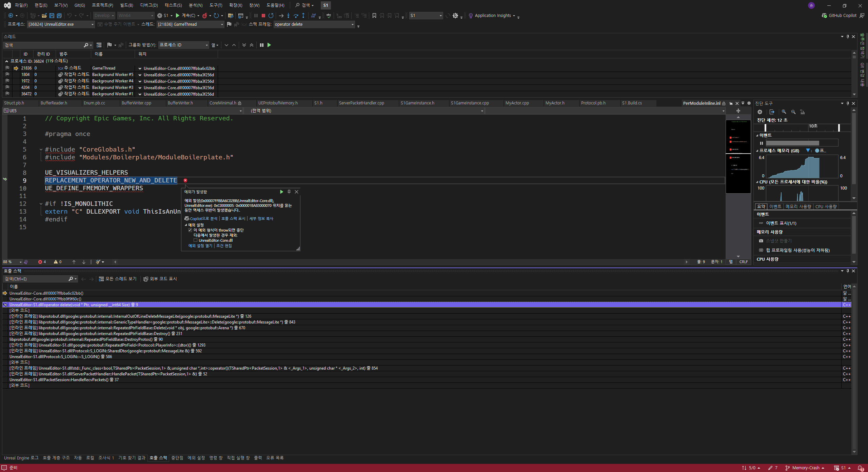The image size is (868, 472).
Task: Click the Save All icon
Action: (59, 16)
